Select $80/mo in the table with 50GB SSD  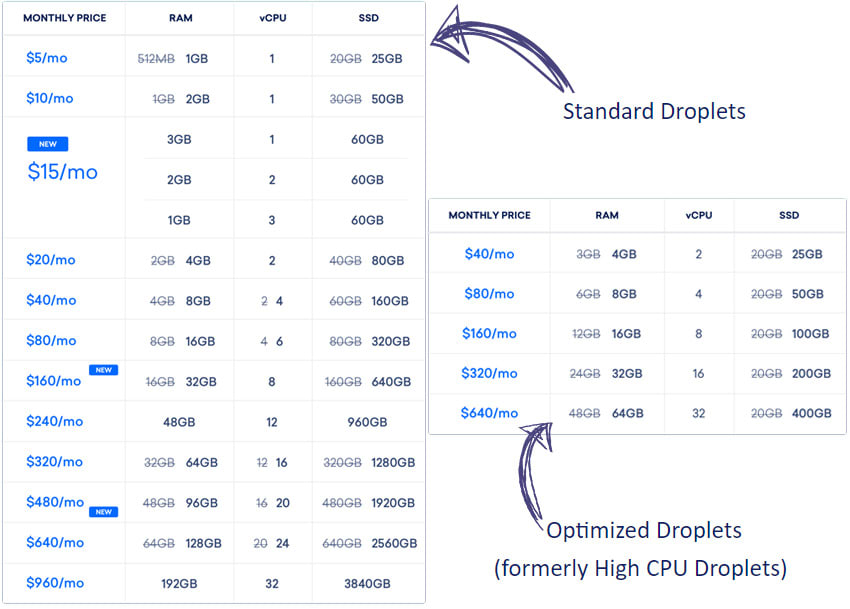(489, 294)
